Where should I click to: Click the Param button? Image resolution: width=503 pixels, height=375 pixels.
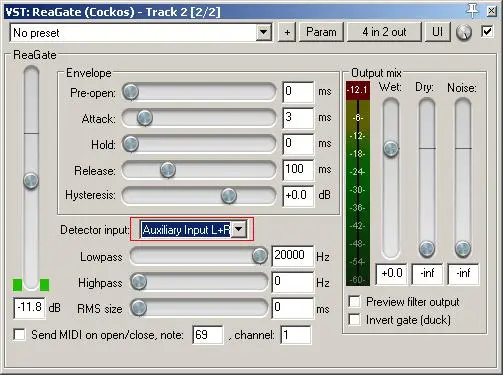pos(321,32)
